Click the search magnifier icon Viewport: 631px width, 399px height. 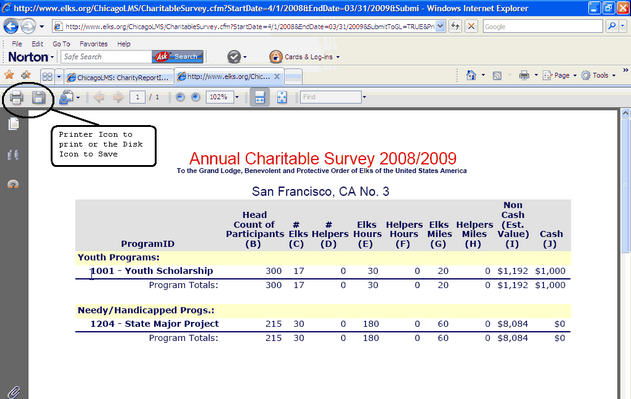[612, 26]
